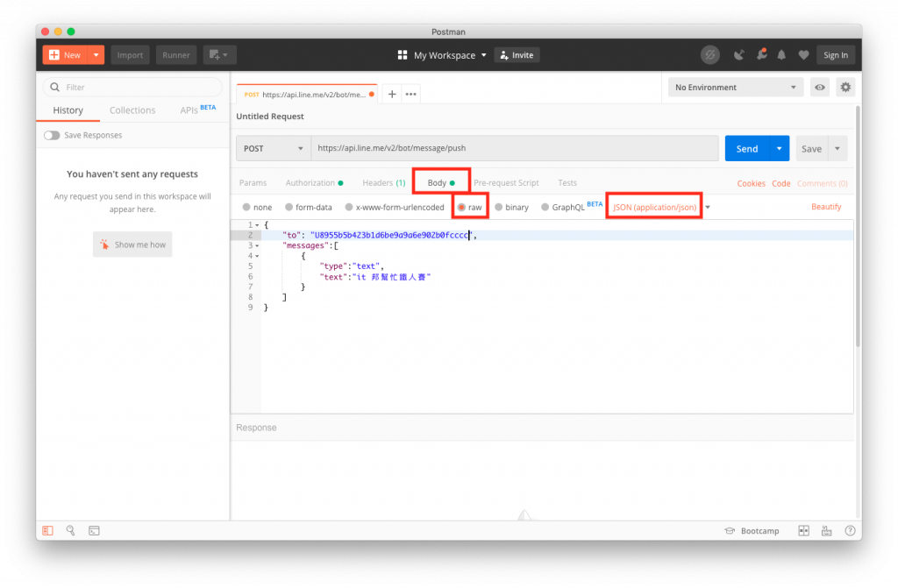The height and width of the screenshot is (588, 898).
Task: Open keyboard shortcuts icon in status bar
Action: [x=826, y=531]
